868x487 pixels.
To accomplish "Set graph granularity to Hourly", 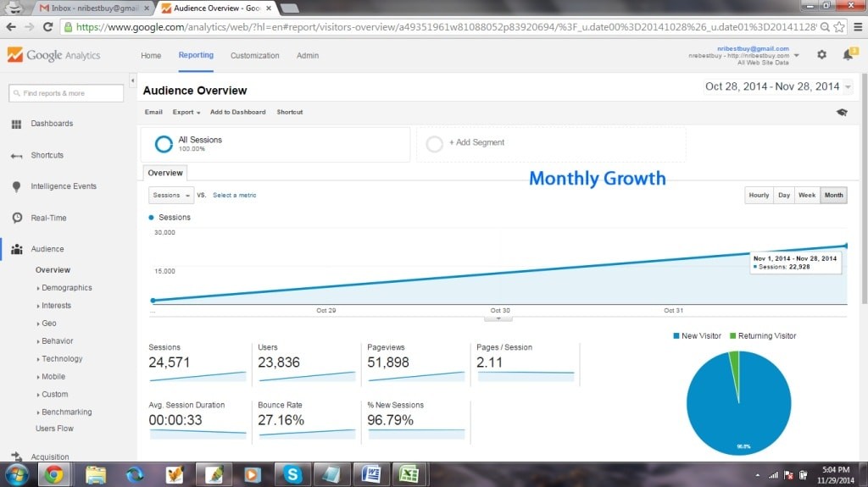I will [759, 195].
